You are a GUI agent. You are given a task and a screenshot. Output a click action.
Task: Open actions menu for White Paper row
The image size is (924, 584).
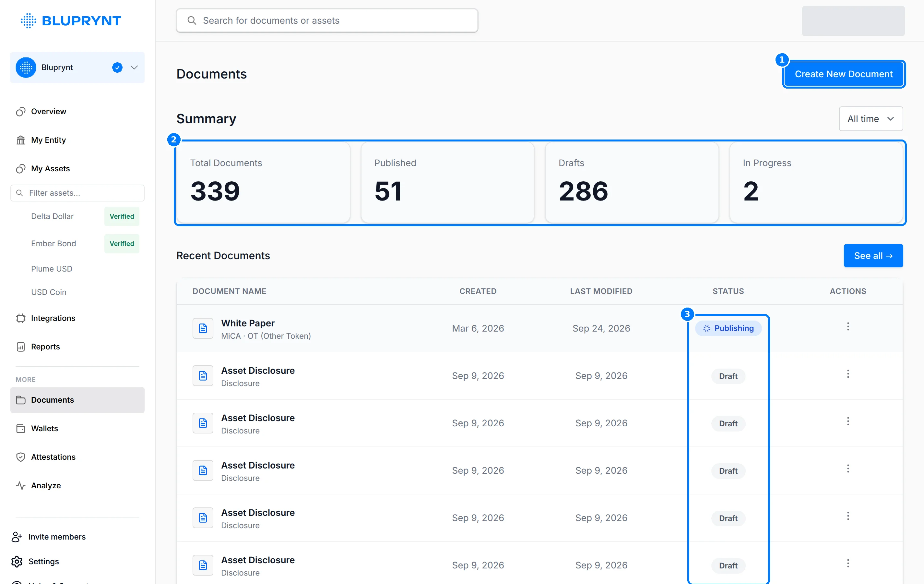(x=847, y=326)
